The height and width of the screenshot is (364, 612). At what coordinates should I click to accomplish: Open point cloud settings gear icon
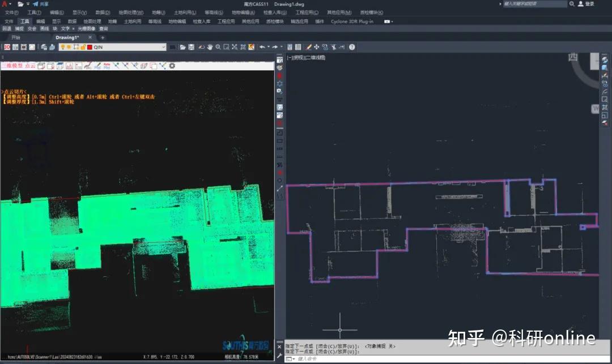coord(172,66)
